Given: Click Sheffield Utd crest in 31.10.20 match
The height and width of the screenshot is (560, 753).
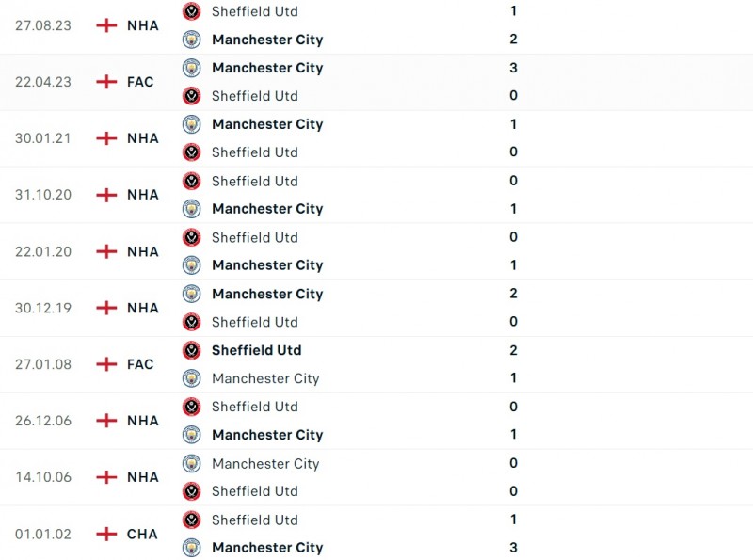Looking at the screenshot, I should [192, 181].
